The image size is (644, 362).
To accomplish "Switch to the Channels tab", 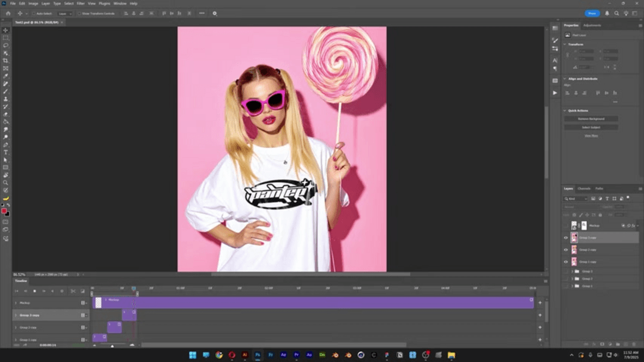I will coord(584,188).
